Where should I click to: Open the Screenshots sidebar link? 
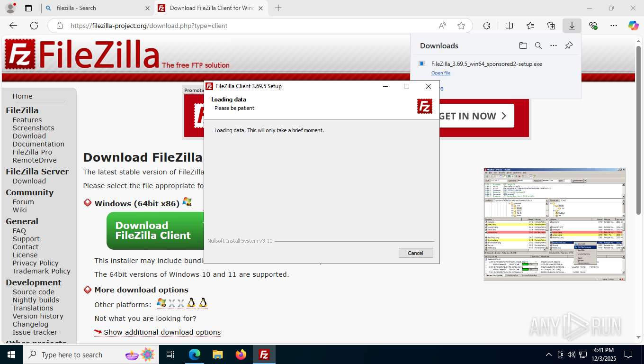(33, 128)
